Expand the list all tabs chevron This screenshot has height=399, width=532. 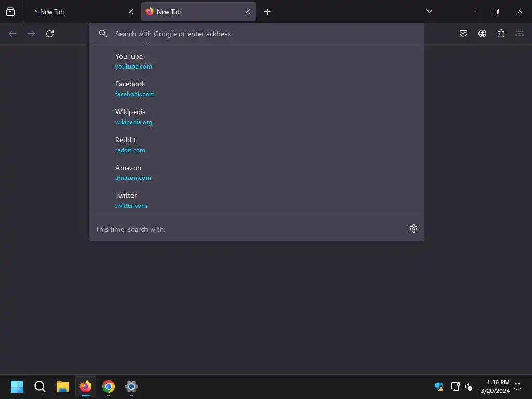tap(429, 11)
